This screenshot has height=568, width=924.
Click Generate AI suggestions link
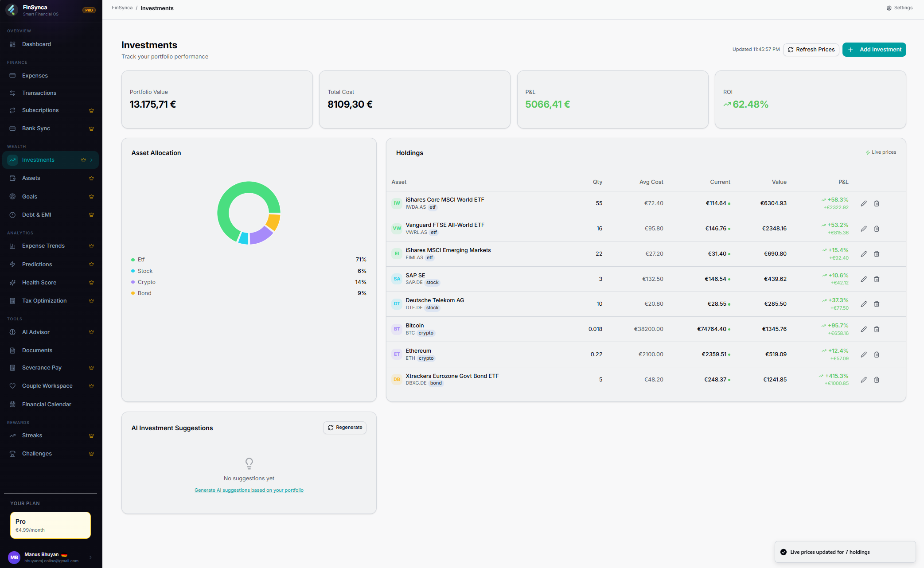point(249,490)
